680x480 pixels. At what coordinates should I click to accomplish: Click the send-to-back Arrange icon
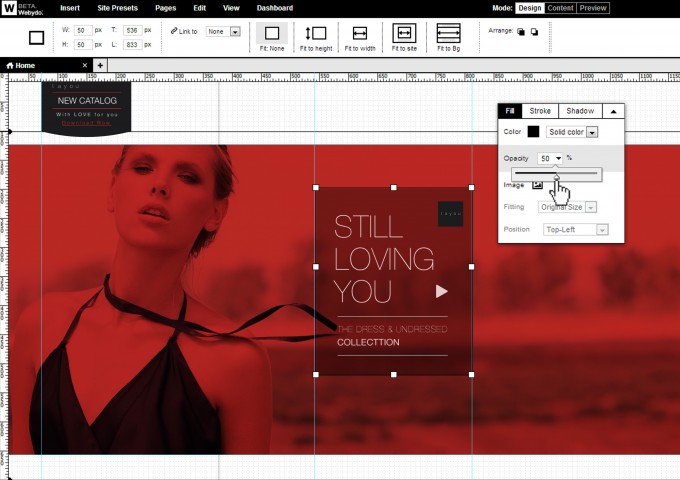pos(534,31)
